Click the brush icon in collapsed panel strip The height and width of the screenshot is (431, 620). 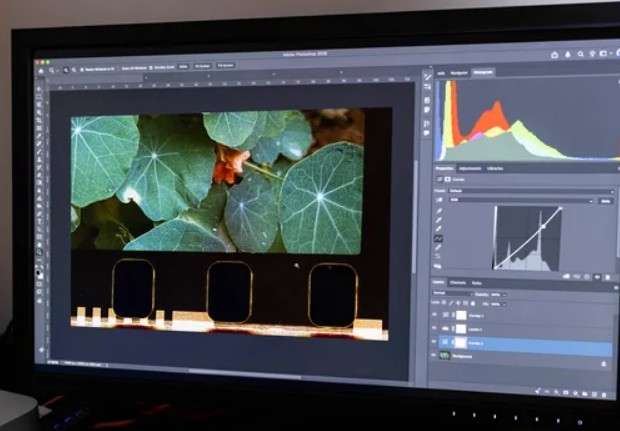[427, 77]
